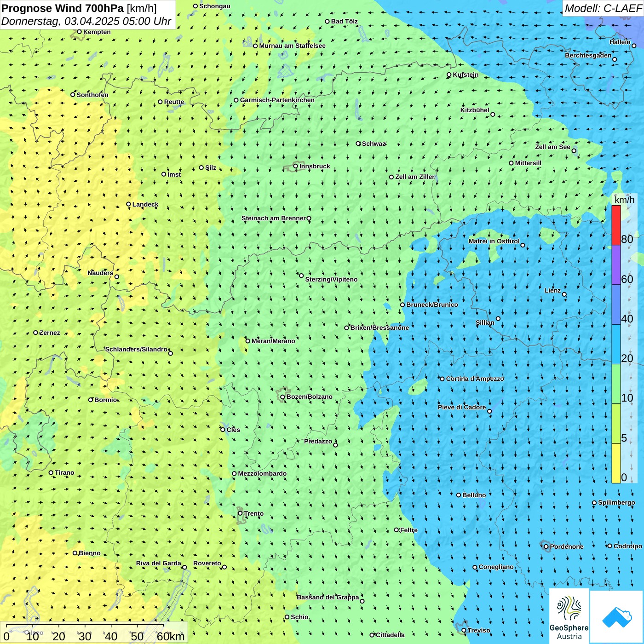
Task: Click the Lienz city label
Action: click(x=552, y=290)
